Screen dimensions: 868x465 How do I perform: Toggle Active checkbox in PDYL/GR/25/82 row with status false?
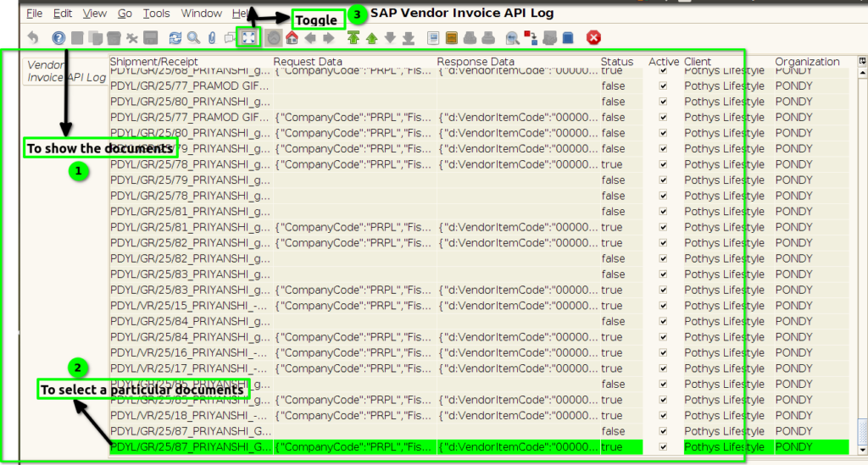coord(663,259)
